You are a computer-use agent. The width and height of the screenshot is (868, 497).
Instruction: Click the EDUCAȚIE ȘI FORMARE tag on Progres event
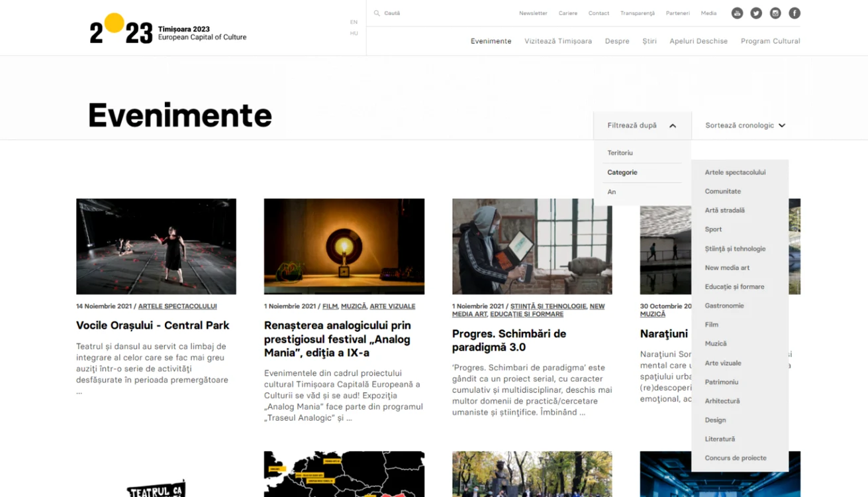[527, 314]
